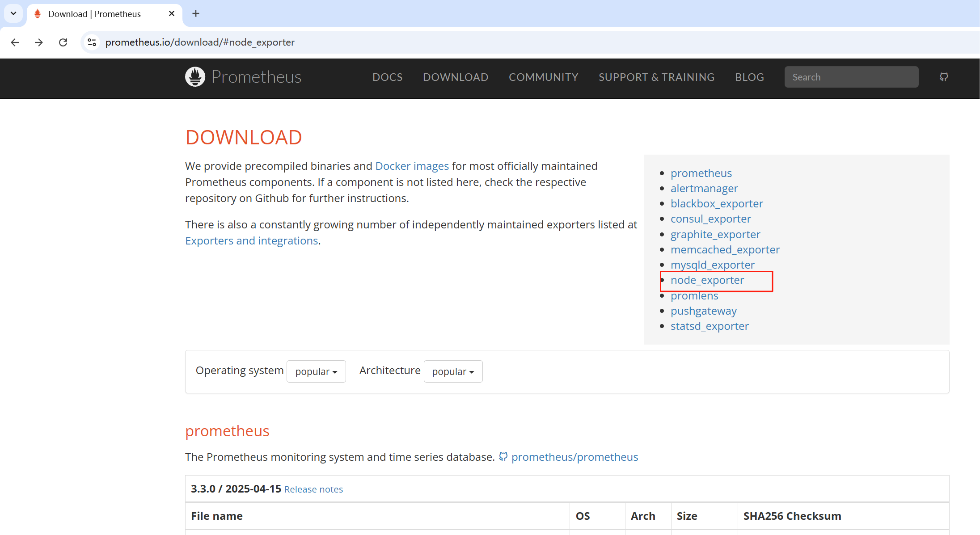Click the browser back arrow
The image size is (980, 535).
15,42
